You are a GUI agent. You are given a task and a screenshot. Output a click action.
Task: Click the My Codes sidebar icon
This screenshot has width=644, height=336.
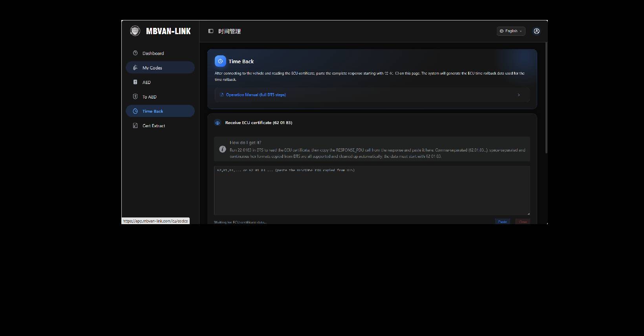pyautogui.click(x=135, y=68)
